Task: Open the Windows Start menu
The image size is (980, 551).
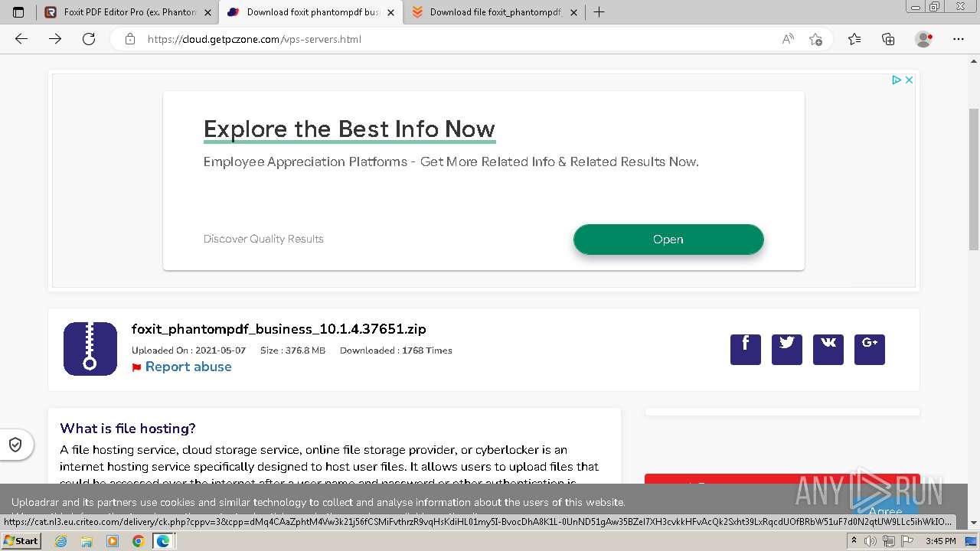Action: click(x=21, y=541)
